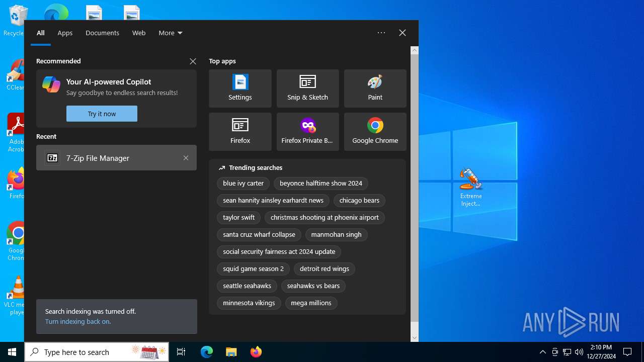Viewport: 644px width, 362px height.
Task: Search 'social security fairness act 2024 update'
Action: pyautogui.click(x=279, y=252)
